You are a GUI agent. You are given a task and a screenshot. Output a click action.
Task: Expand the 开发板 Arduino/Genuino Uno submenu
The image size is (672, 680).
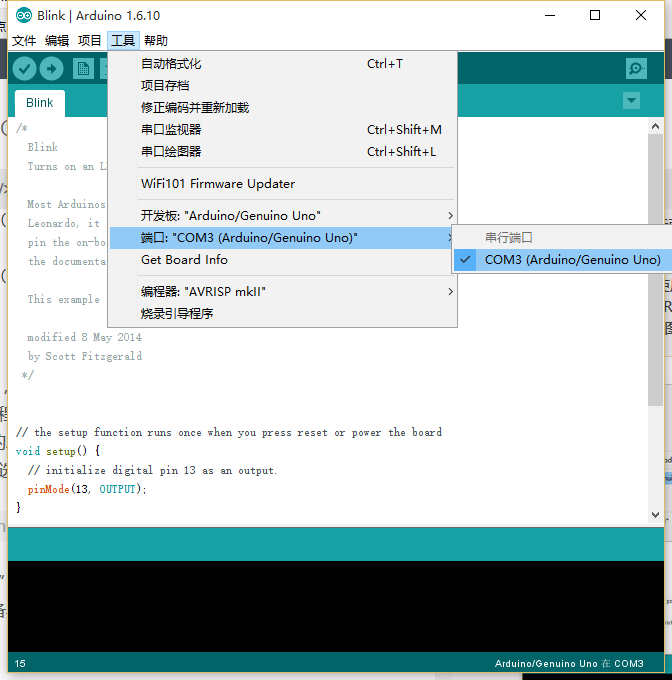click(282, 216)
